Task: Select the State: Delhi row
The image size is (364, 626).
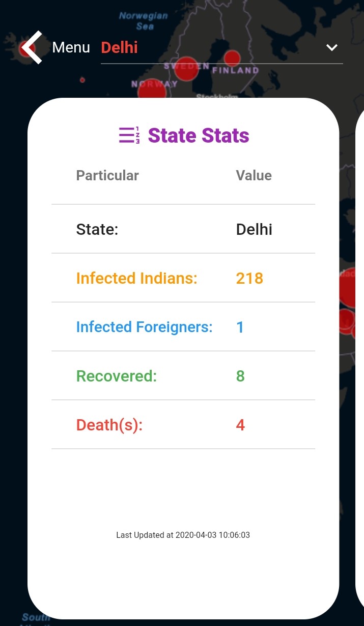Action: 183,229
